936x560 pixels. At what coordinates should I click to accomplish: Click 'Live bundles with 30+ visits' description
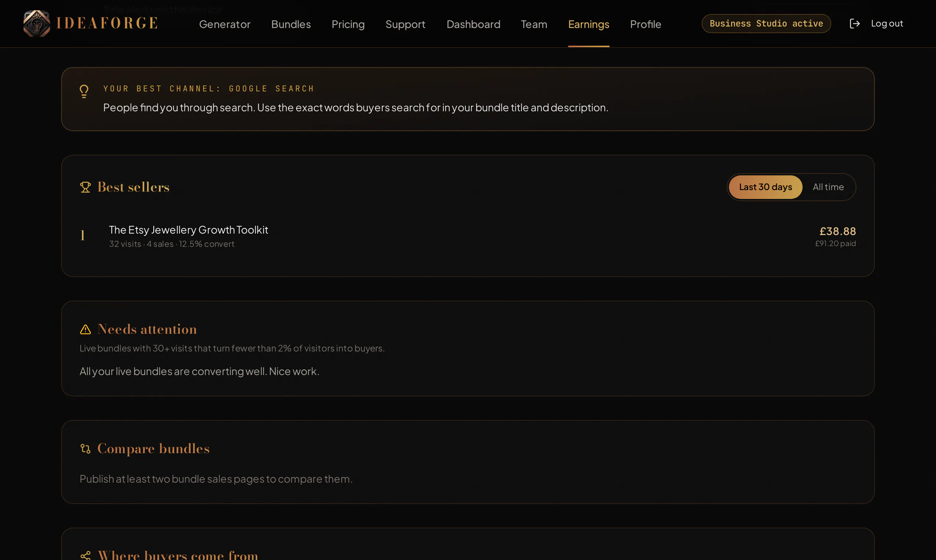tap(232, 348)
